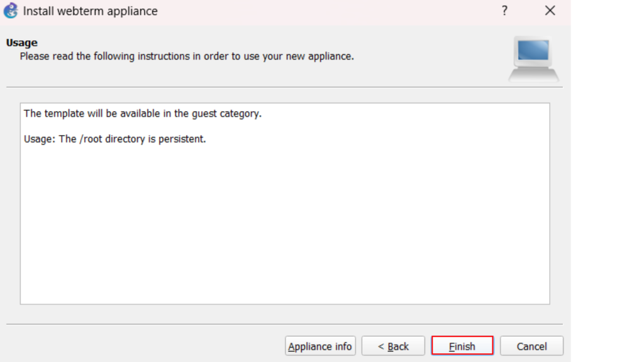Click the separator line above the wizard buttons
The image size is (644, 362).
click(284, 324)
